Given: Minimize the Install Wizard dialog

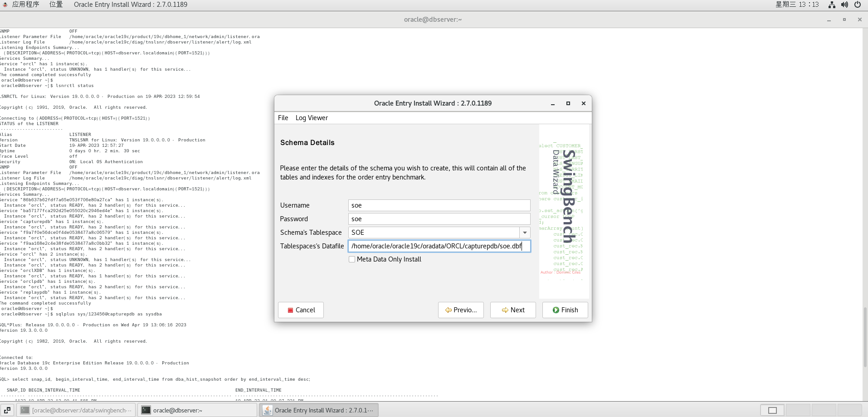Looking at the screenshot, I should (553, 104).
